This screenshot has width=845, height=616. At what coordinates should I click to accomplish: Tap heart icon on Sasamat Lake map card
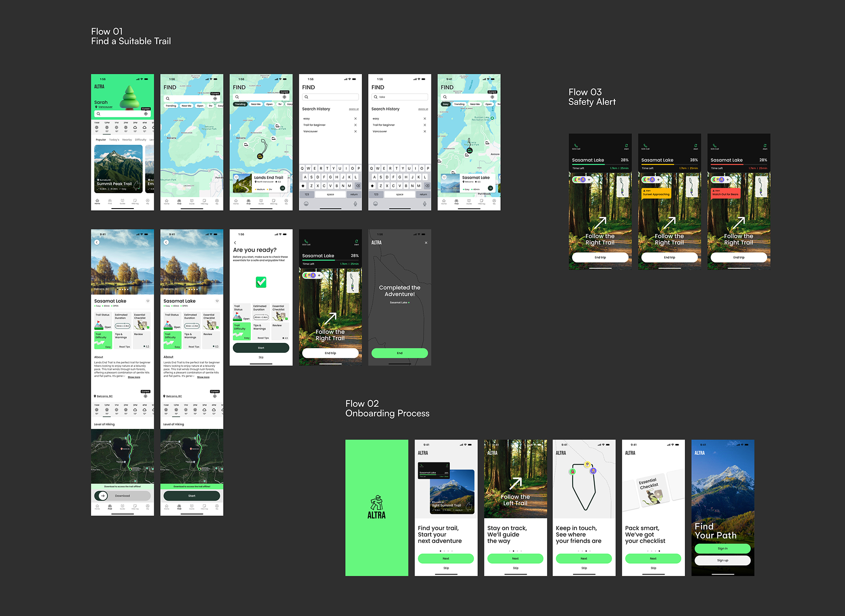coord(444,177)
